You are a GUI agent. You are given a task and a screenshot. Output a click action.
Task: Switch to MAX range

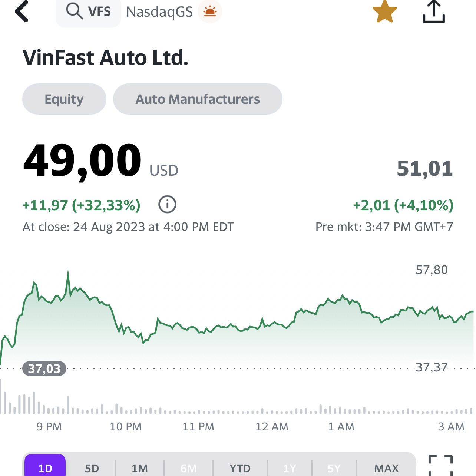386,468
